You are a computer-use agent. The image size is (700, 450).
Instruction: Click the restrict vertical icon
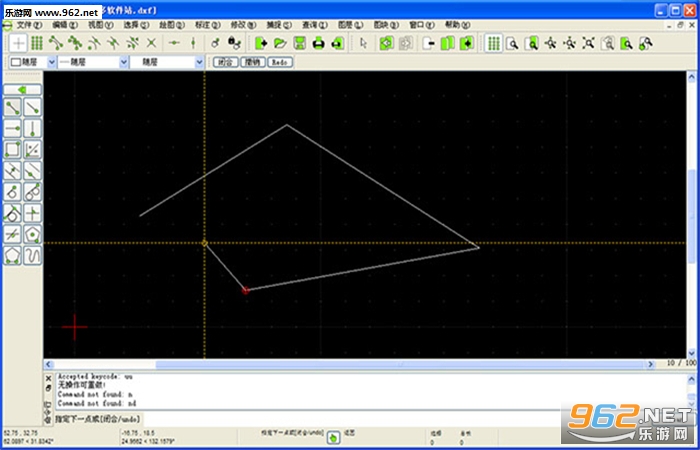[x=193, y=43]
